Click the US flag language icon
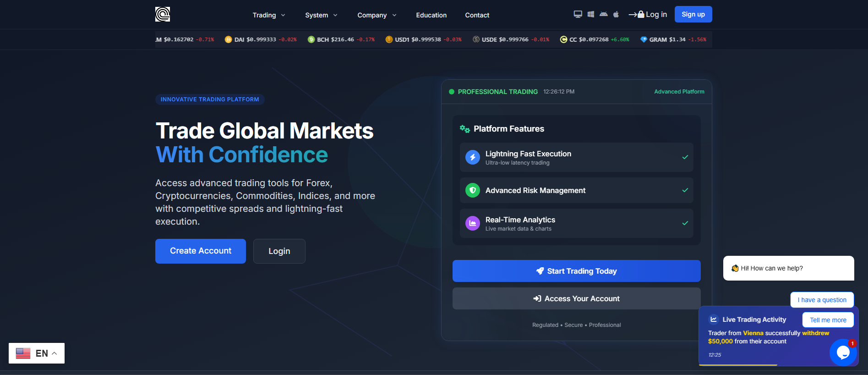The width and height of the screenshot is (868, 375). [23, 353]
